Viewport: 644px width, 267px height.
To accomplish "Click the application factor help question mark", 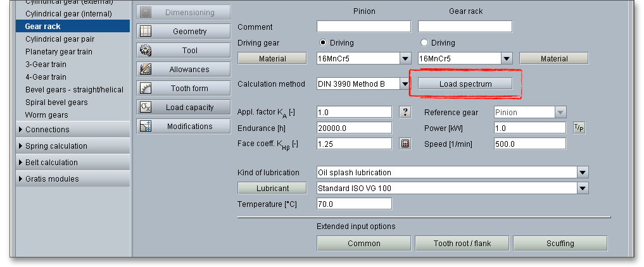I will tap(406, 112).
